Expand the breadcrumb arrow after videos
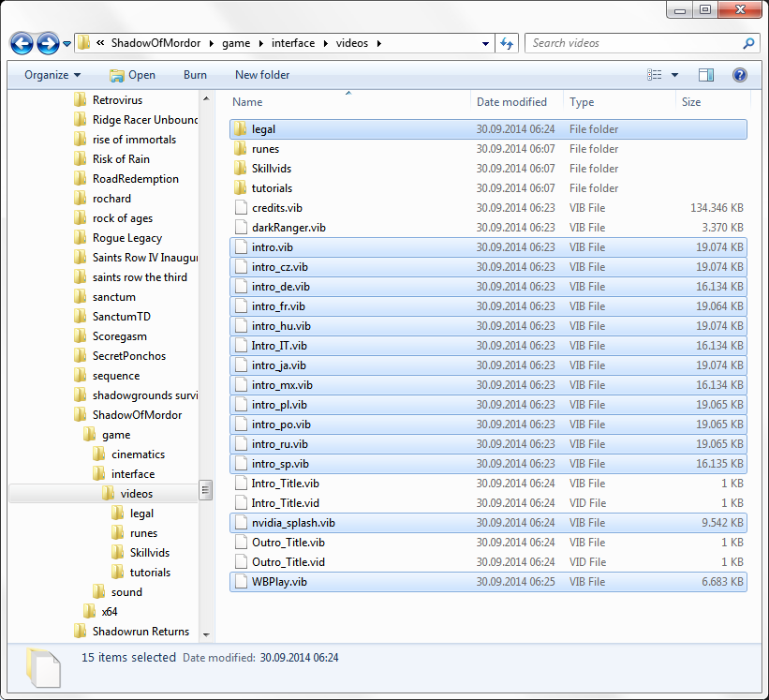Image resolution: width=769 pixels, height=700 pixels. click(x=379, y=44)
